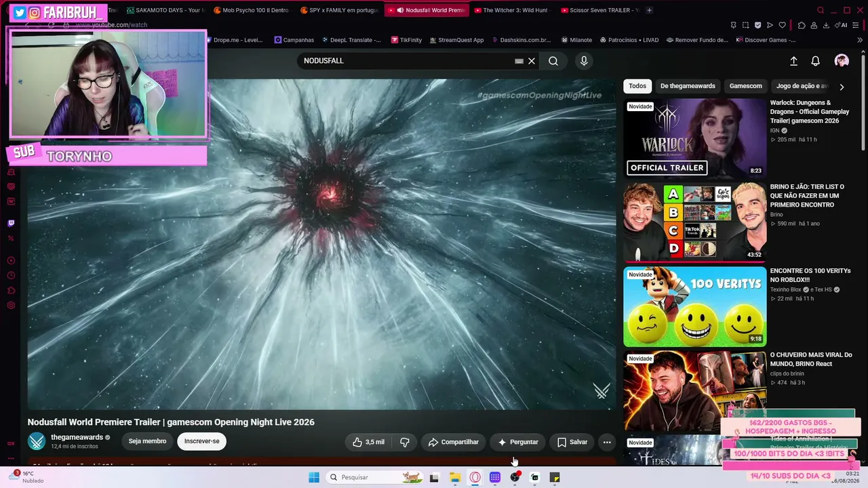Open the more actions ellipsis menu
Viewport: 868px width, 488px height.
[x=607, y=442]
